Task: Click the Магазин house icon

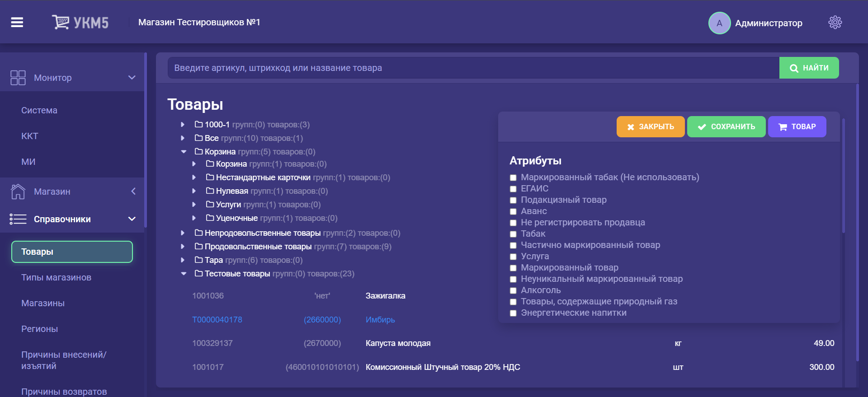Action: (x=18, y=191)
